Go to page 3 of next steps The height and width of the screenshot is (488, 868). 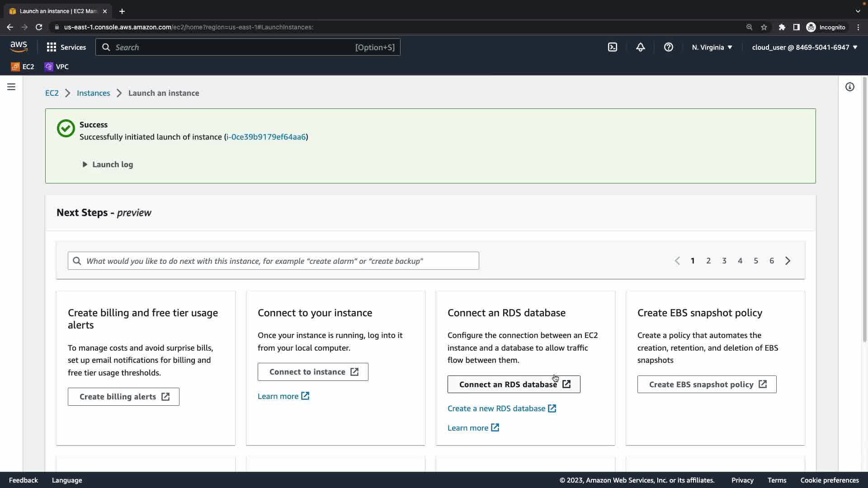[x=724, y=261]
